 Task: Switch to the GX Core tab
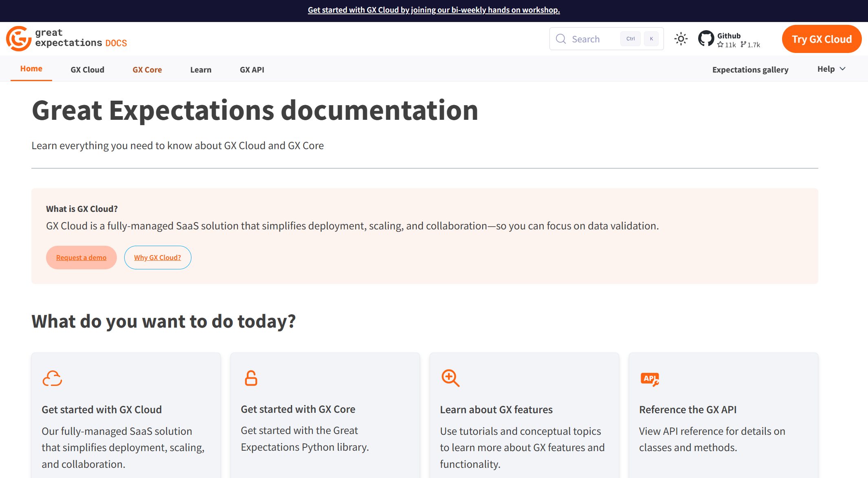tap(147, 70)
